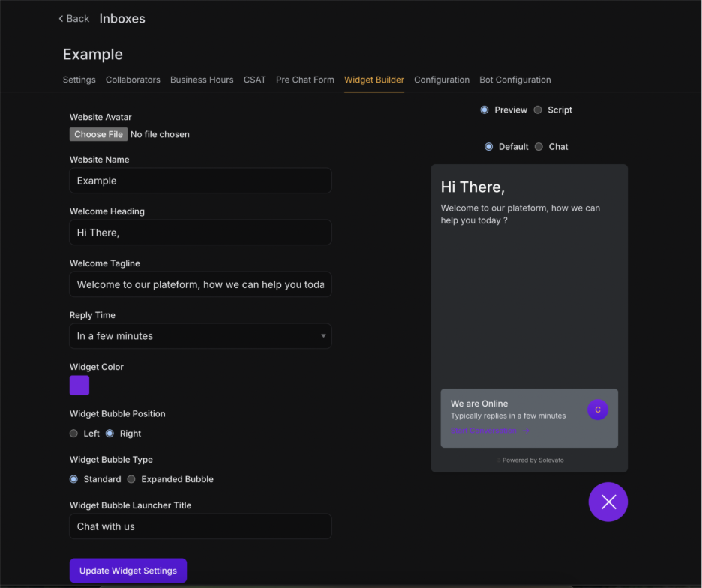Choose Expanded Bubble type
The image size is (702, 588).
pos(131,479)
